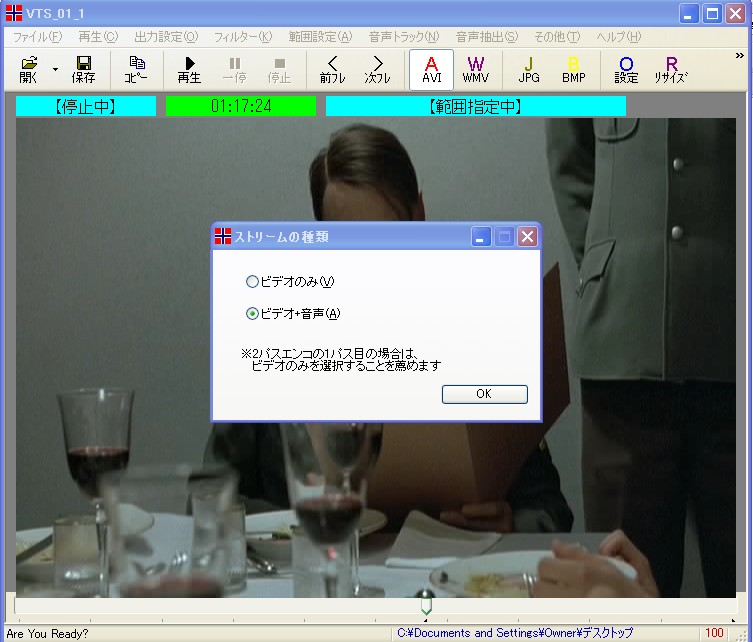The image size is (753, 642).
Task: Click the BMP export icon
Action: pyautogui.click(x=573, y=70)
